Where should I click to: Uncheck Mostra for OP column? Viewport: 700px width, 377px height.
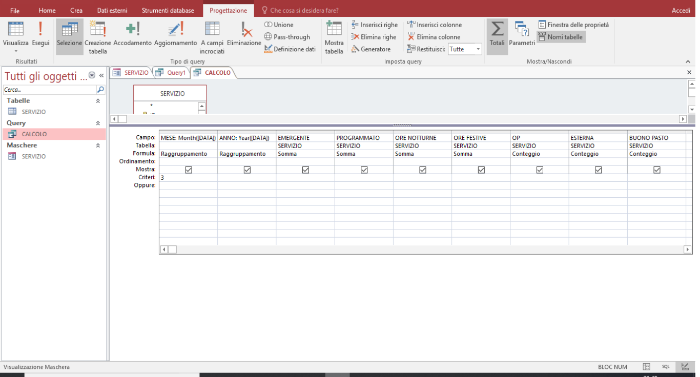coord(539,170)
